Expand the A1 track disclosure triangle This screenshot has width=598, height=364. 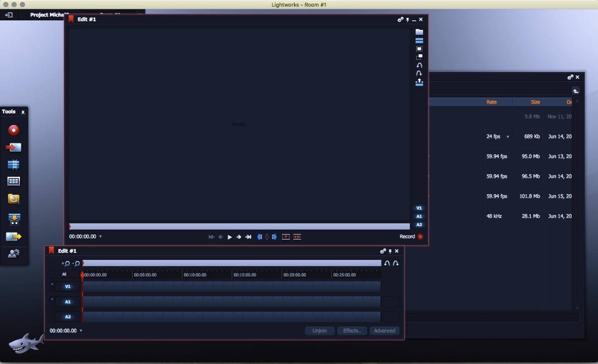point(52,300)
